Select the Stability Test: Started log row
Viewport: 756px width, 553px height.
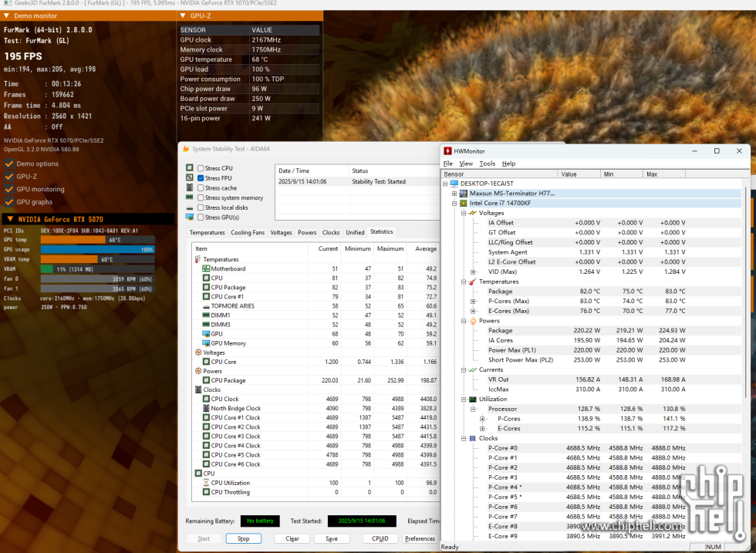click(x=358, y=182)
